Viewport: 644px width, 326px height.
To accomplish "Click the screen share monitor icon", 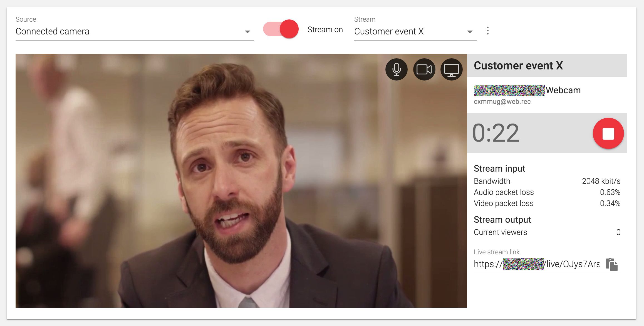I will [451, 69].
